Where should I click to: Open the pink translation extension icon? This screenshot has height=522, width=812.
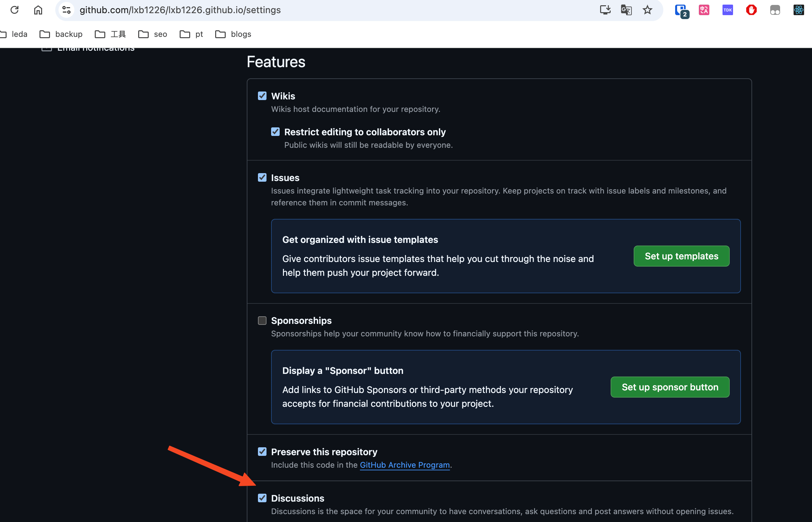[x=704, y=10]
